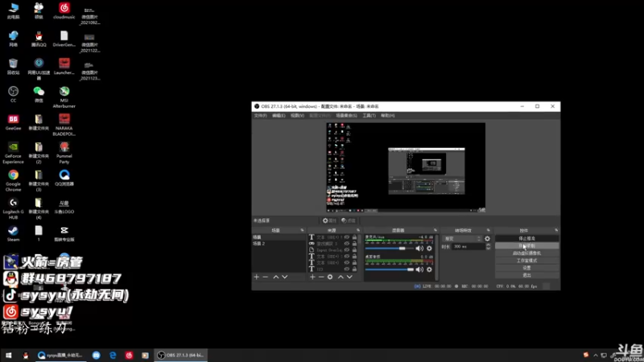Select the 微信 desktop icon

click(x=39, y=94)
